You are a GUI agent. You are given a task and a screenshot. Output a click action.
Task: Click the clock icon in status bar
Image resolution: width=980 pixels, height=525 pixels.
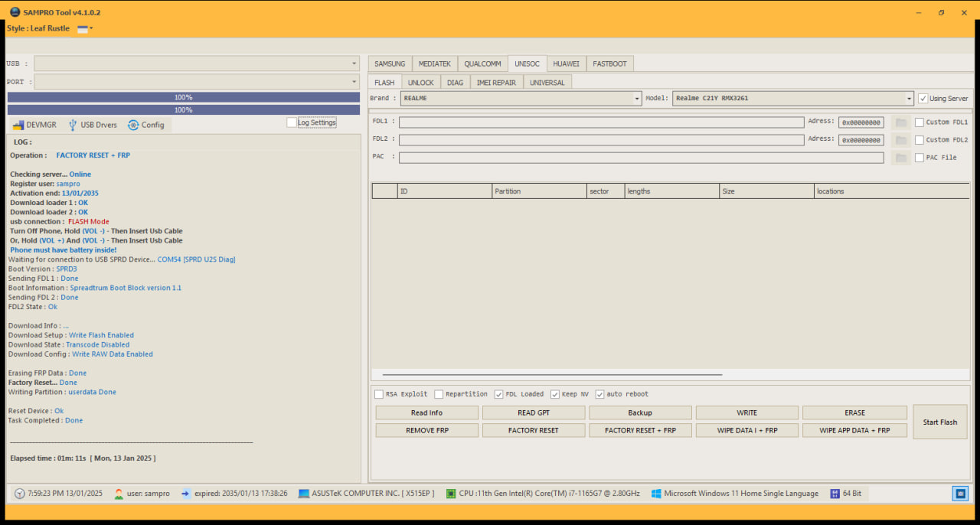[19, 494]
